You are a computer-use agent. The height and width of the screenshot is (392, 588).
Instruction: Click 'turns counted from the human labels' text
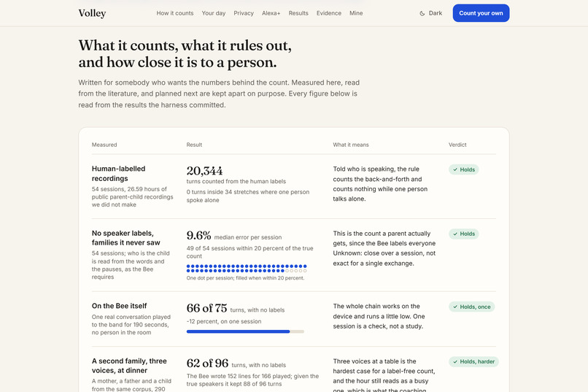[x=236, y=181]
